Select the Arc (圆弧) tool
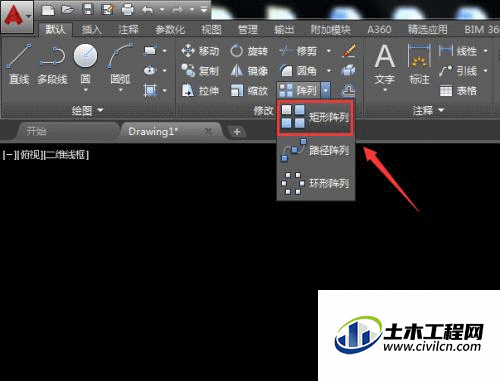Viewport: 500px width, 381px height. click(120, 63)
